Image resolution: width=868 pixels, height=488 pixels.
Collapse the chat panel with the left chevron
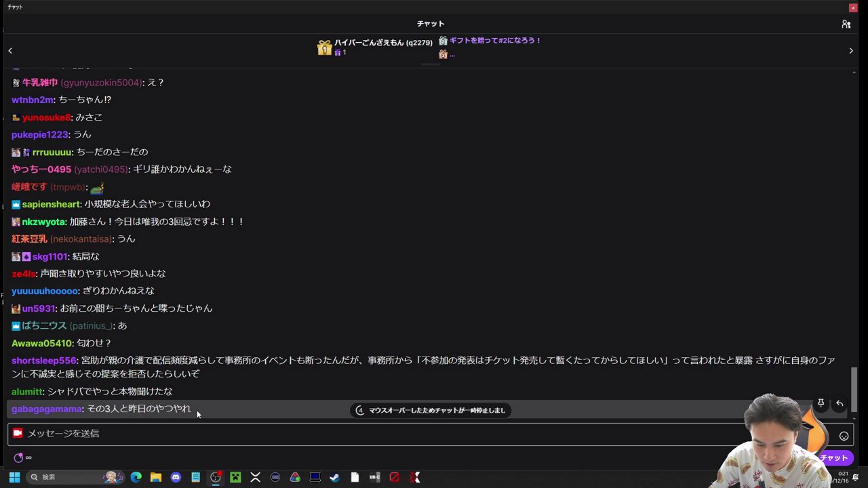[10, 50]
